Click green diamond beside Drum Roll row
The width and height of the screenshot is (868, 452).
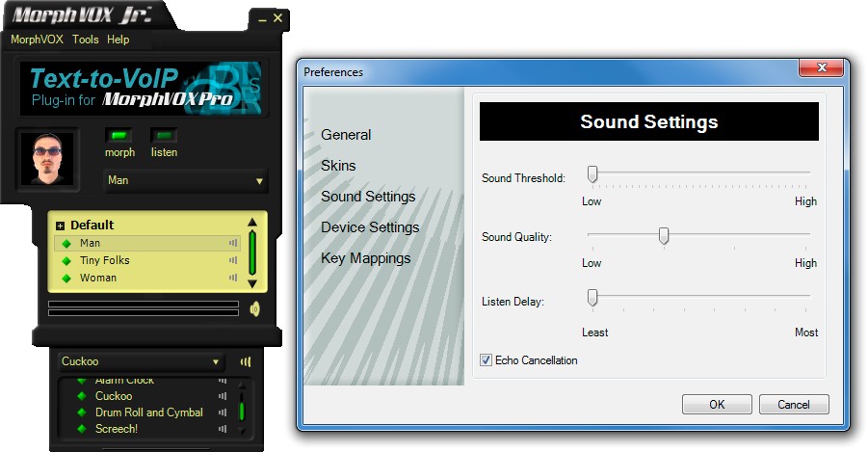(82, 412)
